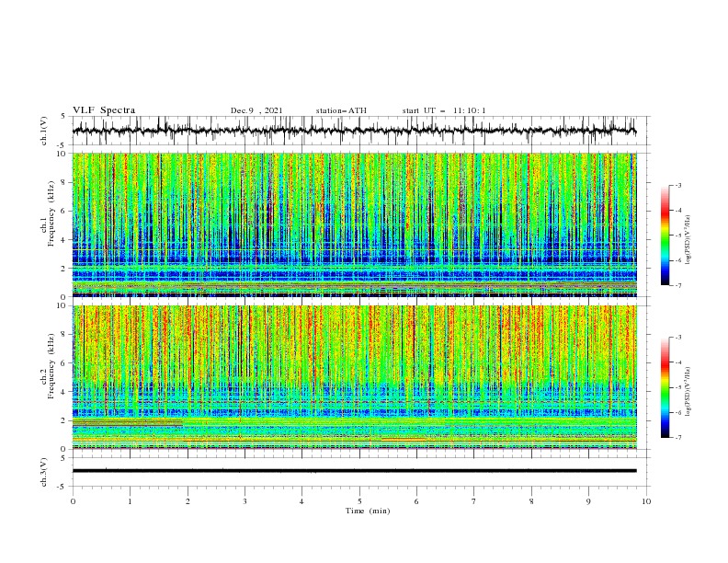This screenshot has width=728, height=563.
Task: Click time axis tick label '3'
Action: tap(245, 501)
